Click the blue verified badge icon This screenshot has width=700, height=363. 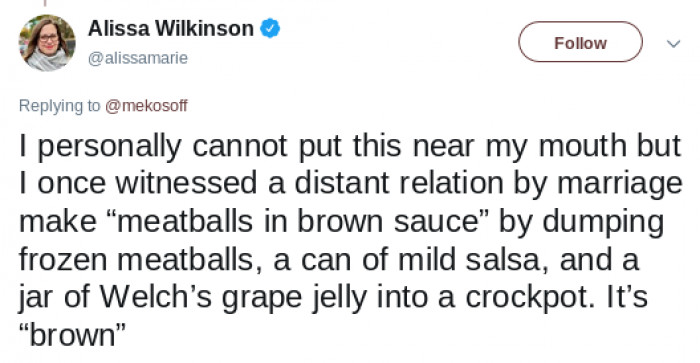click(x=270, y=29)
